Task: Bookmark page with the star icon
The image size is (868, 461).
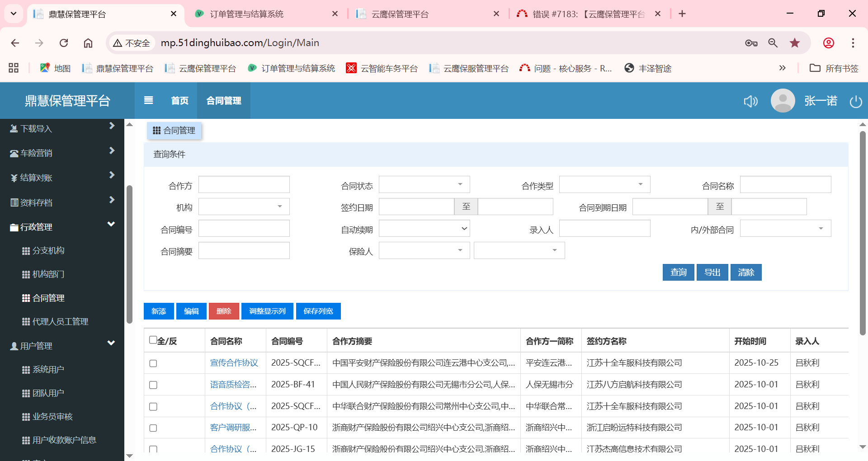Action: (794, 43)
